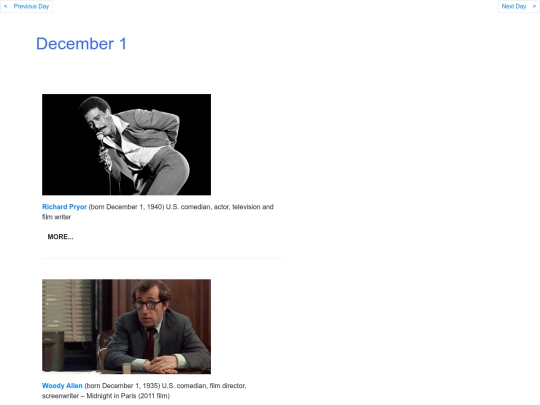Click the "film writer" line under Pryor

click(x=56, y=217)
